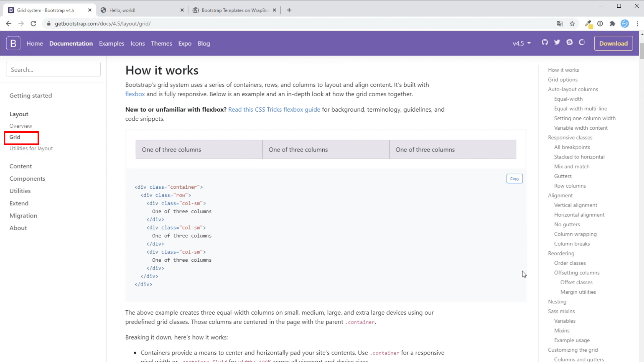The height and width of the screenshot is (362, 644).
Task: Jump to Sass mixins section
Action: 561,311
